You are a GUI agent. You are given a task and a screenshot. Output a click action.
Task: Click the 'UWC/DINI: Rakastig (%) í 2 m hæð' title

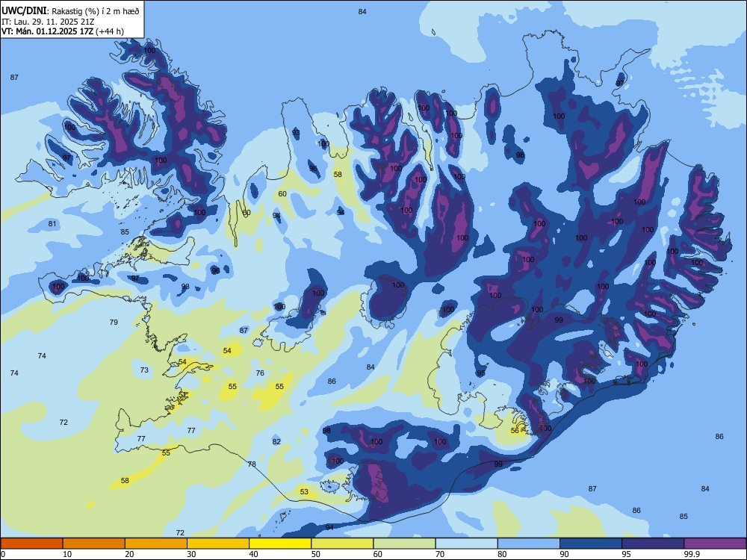[70, 11]
